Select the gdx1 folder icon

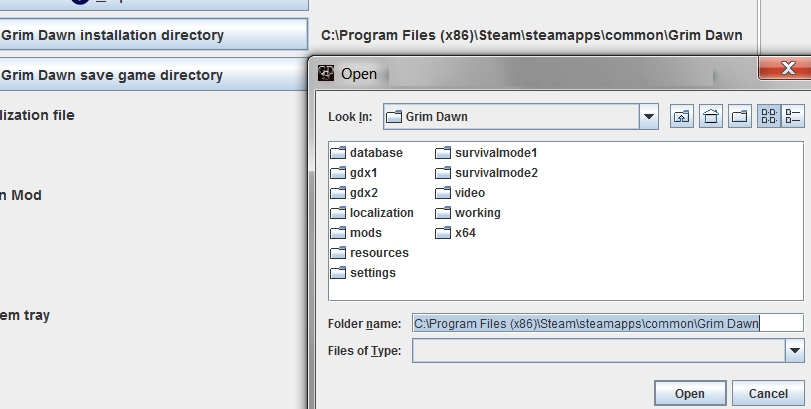(338, 173)
